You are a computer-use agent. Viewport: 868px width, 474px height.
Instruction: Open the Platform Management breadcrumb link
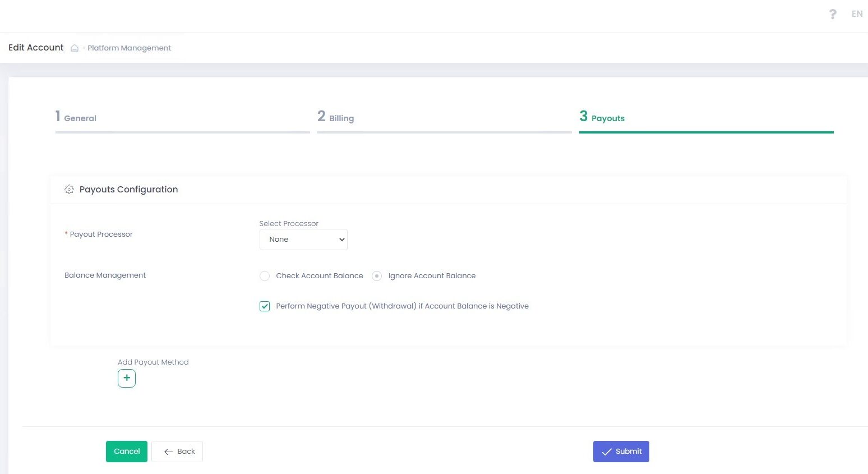pos(129,48)
